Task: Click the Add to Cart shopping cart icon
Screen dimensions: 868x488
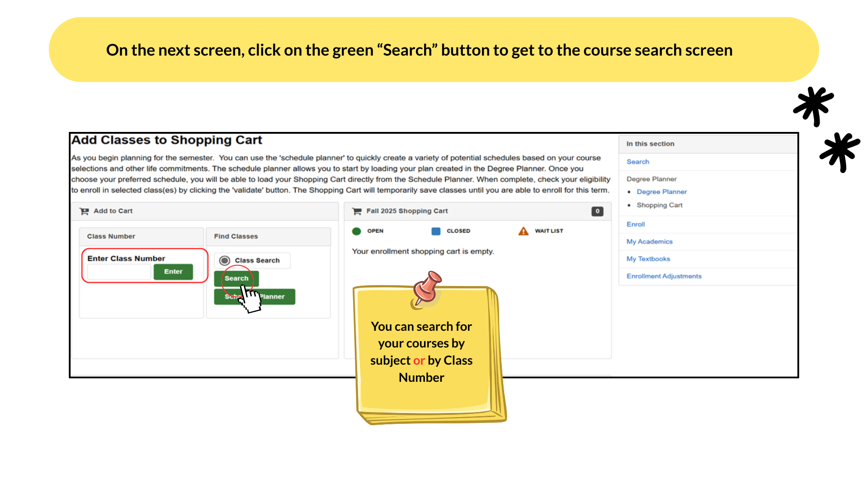Action: point(84,211)
